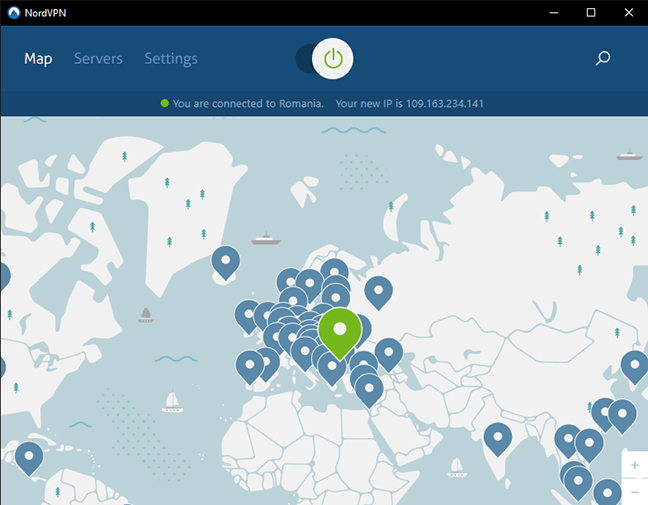Image resolution: width=648 pixels, height=505 pixels.
Task: Close the NordVPN window
Action: 629,13
